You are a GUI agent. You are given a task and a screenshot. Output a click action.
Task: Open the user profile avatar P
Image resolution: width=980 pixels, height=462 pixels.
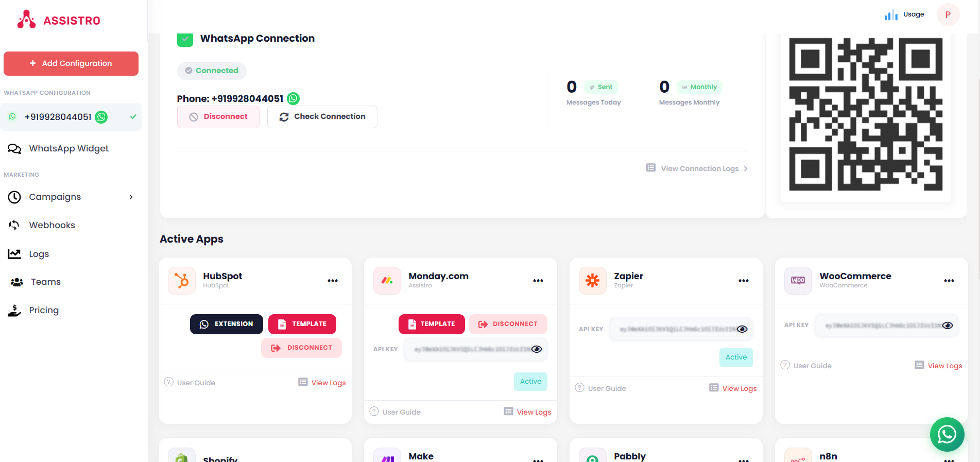tap(948, 15)
